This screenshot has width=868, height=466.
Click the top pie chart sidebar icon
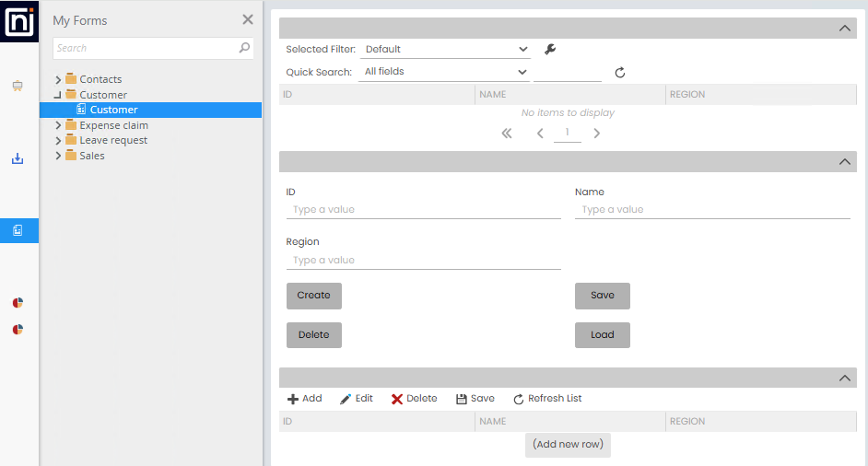pos(18,303)
